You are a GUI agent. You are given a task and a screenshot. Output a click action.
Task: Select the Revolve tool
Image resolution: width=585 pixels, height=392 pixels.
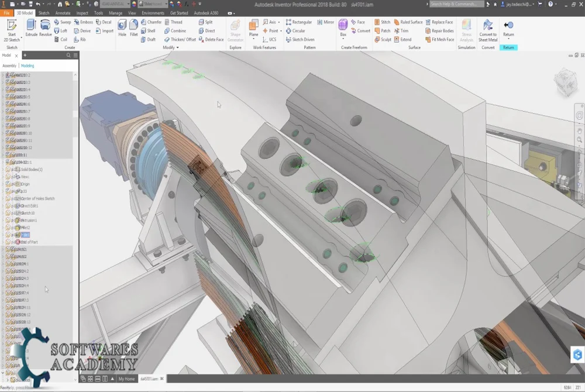[46, 28]
